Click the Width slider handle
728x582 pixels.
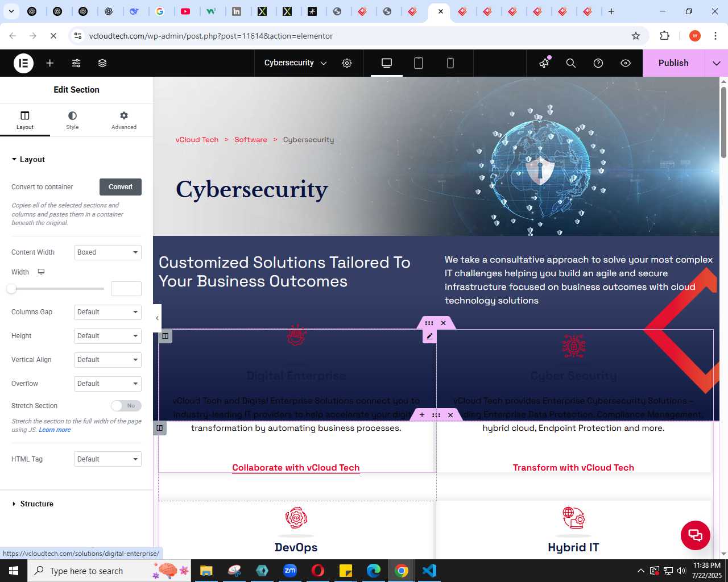[x=11, y=289]
